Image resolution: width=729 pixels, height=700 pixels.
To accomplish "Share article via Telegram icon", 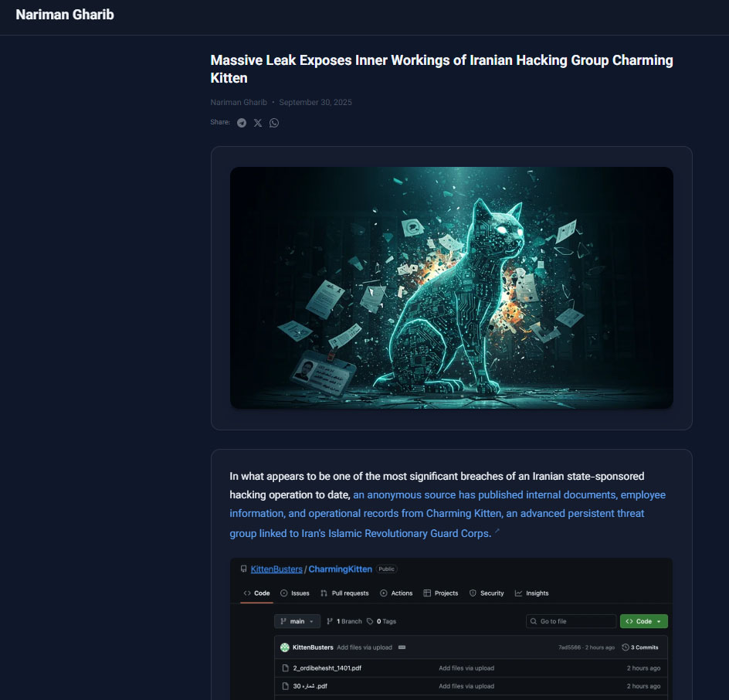I will 242,123.
